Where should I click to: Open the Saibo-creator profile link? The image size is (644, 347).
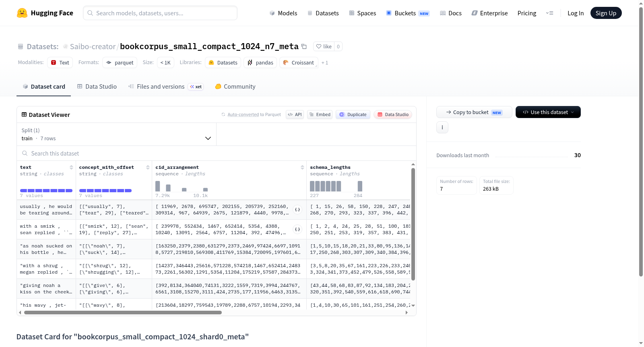click(x=93, y=46)
